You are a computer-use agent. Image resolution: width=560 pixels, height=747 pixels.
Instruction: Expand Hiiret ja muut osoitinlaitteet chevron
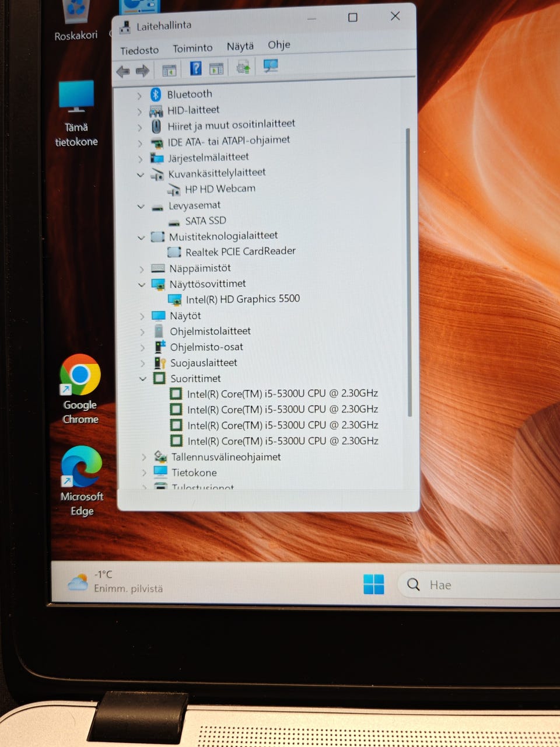point(139,127)
